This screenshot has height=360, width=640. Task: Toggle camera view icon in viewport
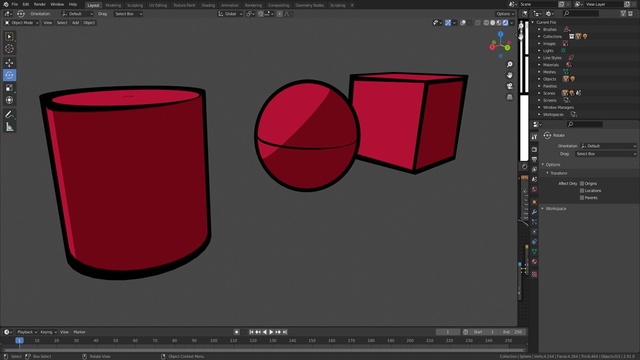tap(509, 86)
